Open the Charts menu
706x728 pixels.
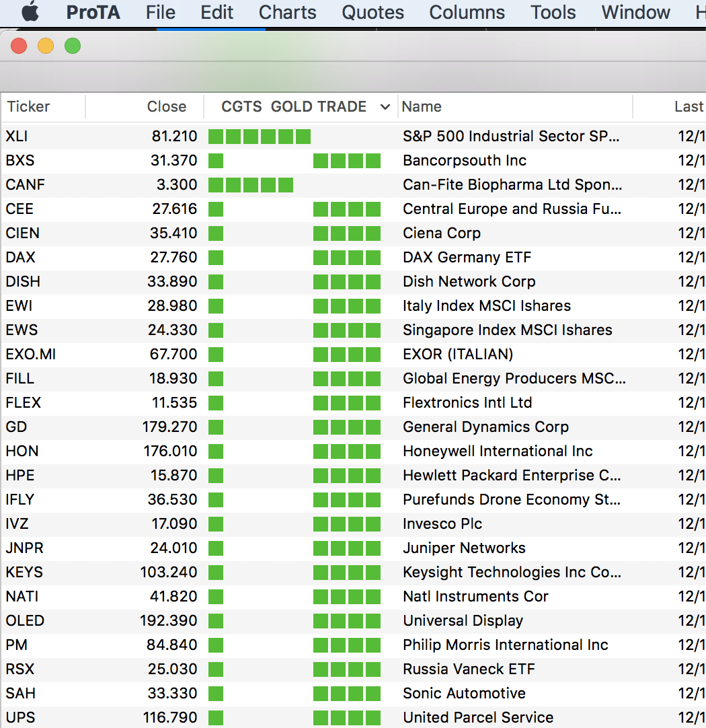tap(287, 13)
